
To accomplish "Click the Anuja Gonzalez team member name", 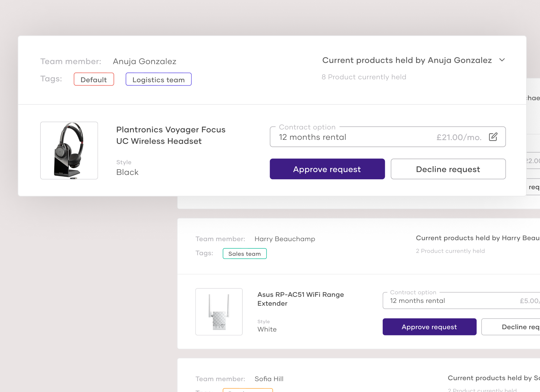I will click(145, 61).
